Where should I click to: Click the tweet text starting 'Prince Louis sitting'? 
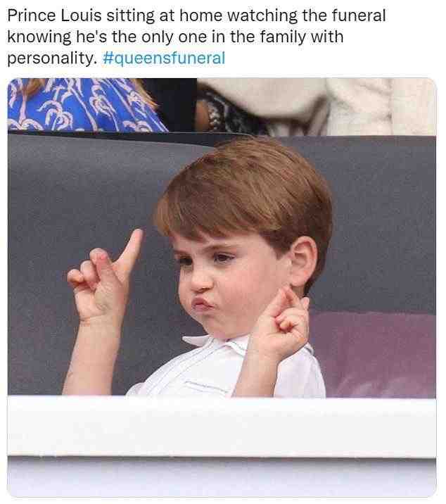pyautogui.click(x=196, y=37)
